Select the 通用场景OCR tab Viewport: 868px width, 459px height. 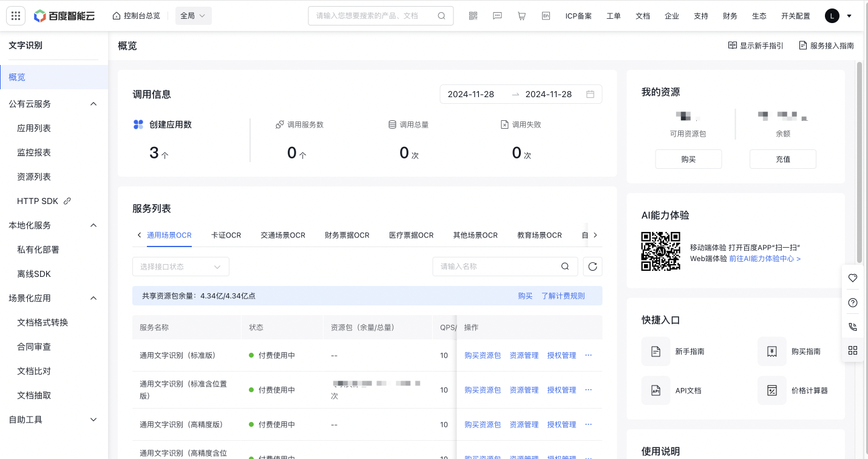169,235
